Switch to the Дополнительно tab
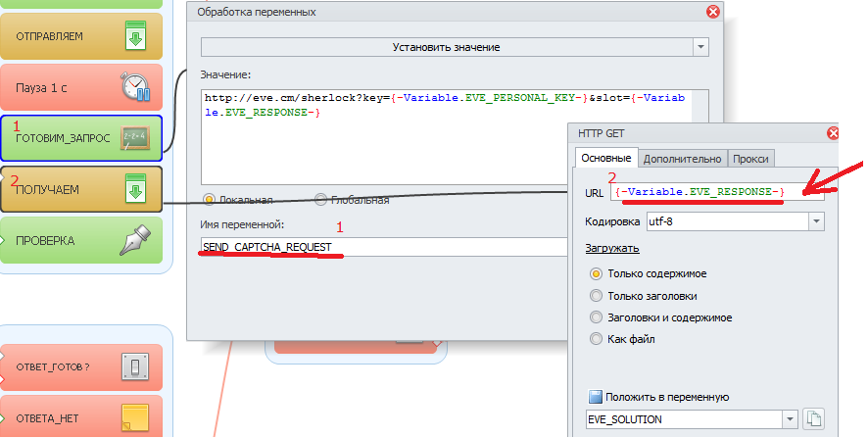Image resolution: width=868 pixels, height=438 pixels. (x=683, y=159)
